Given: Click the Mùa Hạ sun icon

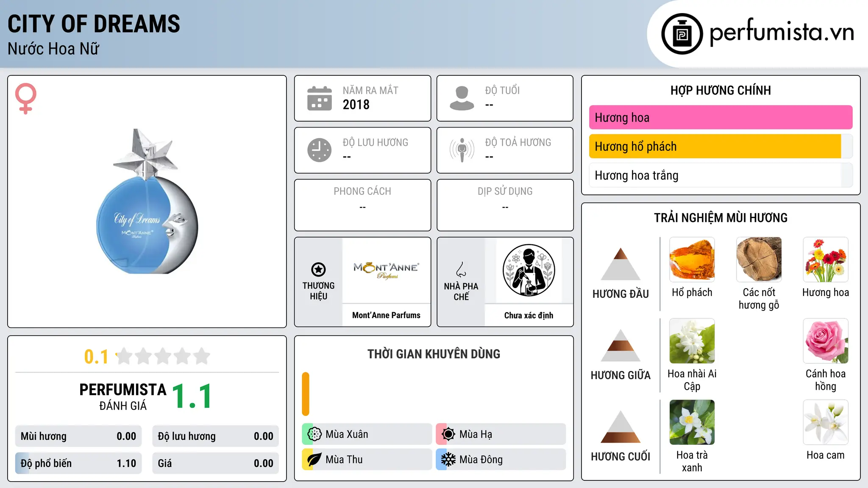Looking at the screenshot, I should (448, 434).
